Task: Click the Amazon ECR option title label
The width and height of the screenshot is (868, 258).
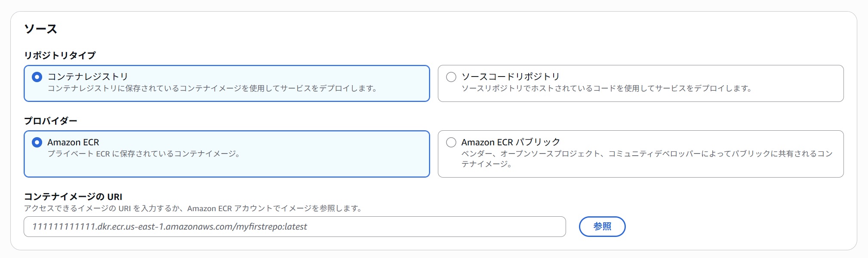Action: (x=73, y=142)
